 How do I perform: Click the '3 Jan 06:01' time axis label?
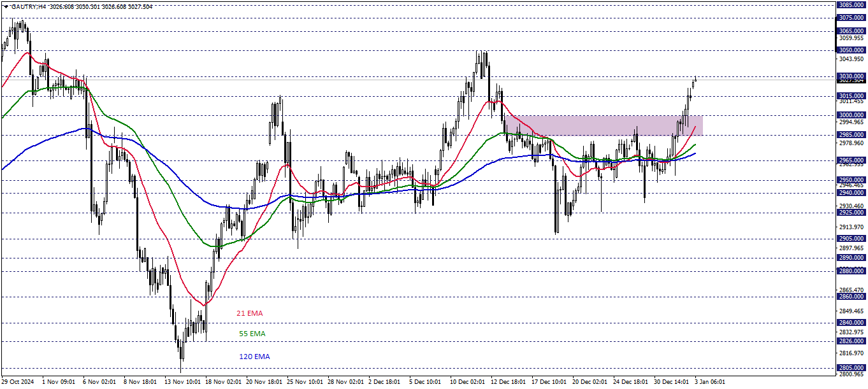click(711, 382)
